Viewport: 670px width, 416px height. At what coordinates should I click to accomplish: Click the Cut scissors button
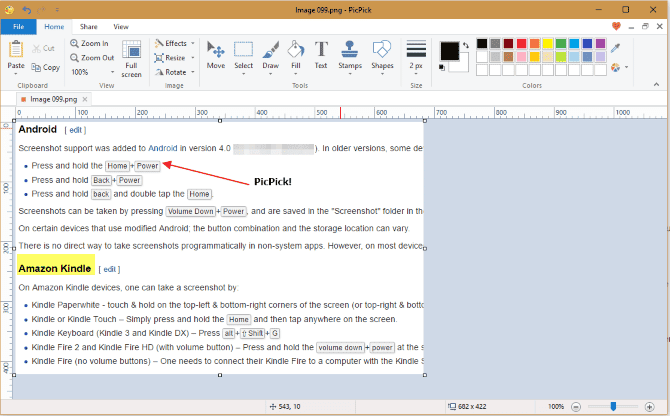tap(44, 48)
